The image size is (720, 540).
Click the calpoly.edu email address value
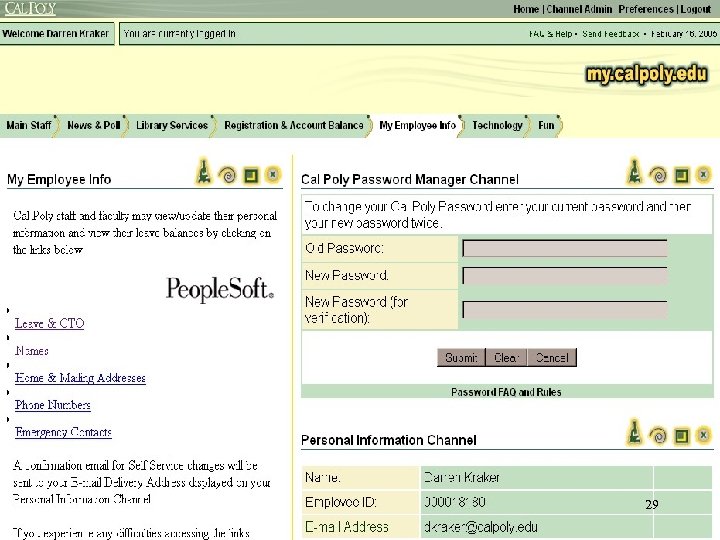(x=481, y=527)
